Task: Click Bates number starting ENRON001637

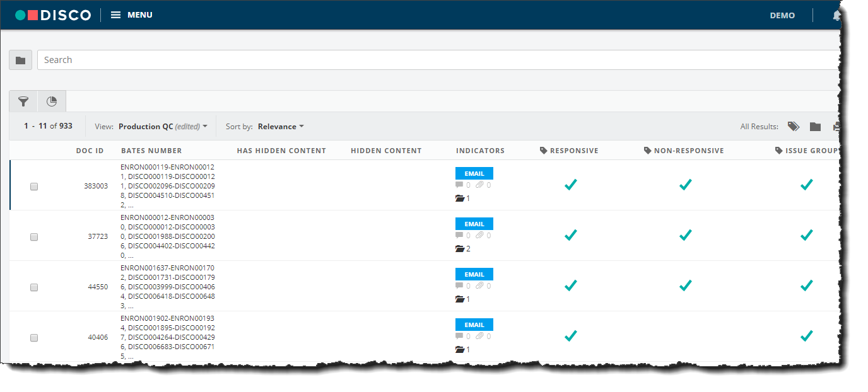Action: tap(168, 287)
